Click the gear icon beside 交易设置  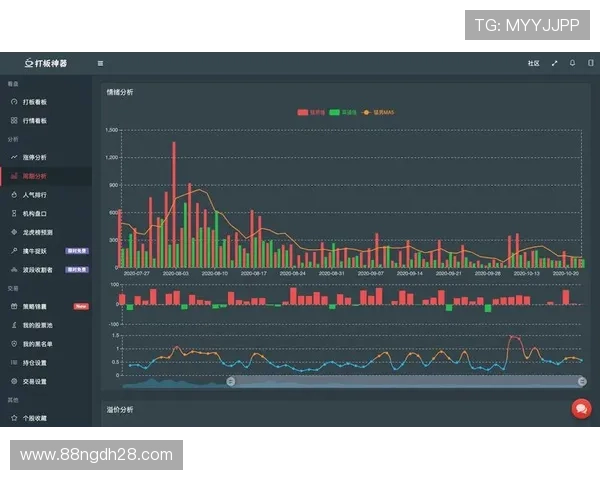[13, 381]
